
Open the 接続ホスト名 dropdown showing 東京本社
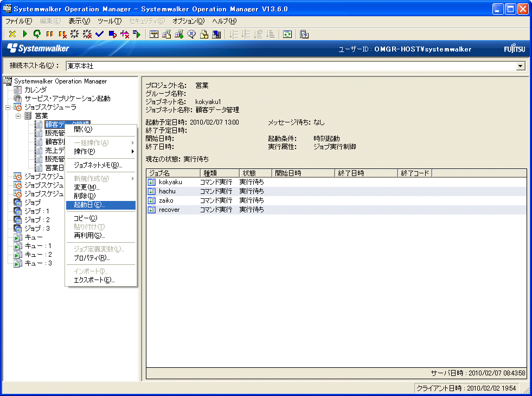pyautogui.click(x=520, y=66)
